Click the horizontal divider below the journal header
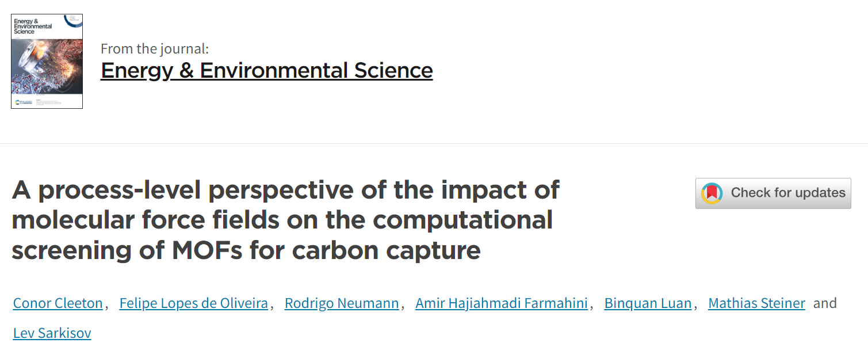The width and height of the screenshot is (868, 354). [434, 143]
